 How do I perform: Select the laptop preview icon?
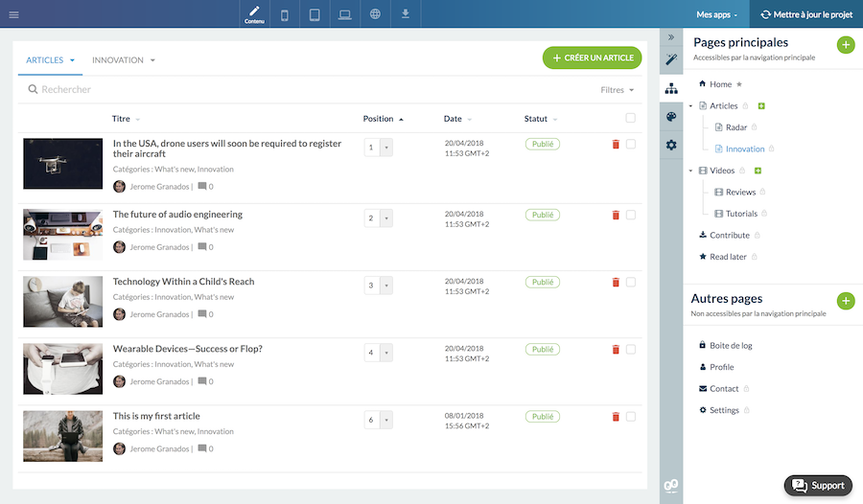344,14
